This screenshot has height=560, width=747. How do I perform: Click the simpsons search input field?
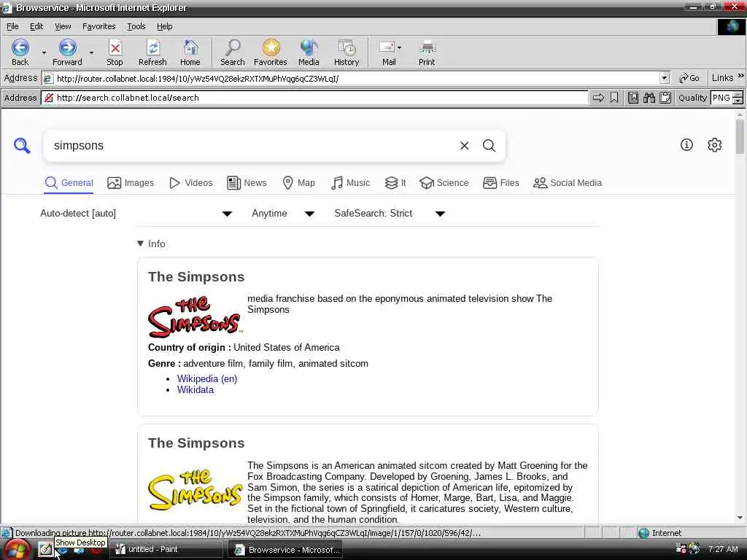pyautogui.click(x=252, y=146)
